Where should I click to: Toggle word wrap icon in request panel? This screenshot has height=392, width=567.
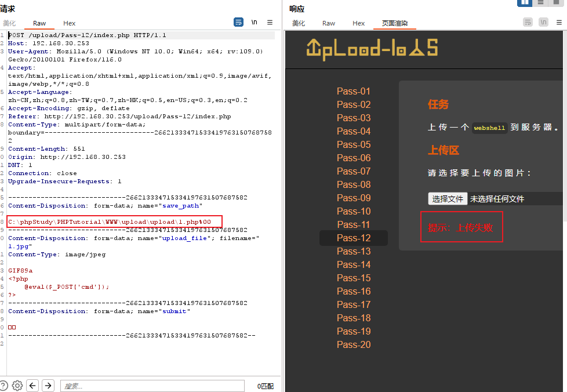(x=238, y=22)
